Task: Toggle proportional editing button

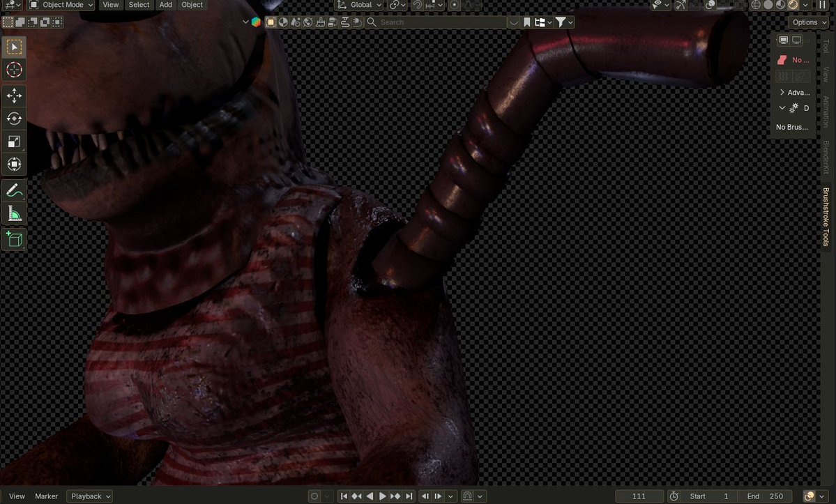Action: click(x=454, y=5)
